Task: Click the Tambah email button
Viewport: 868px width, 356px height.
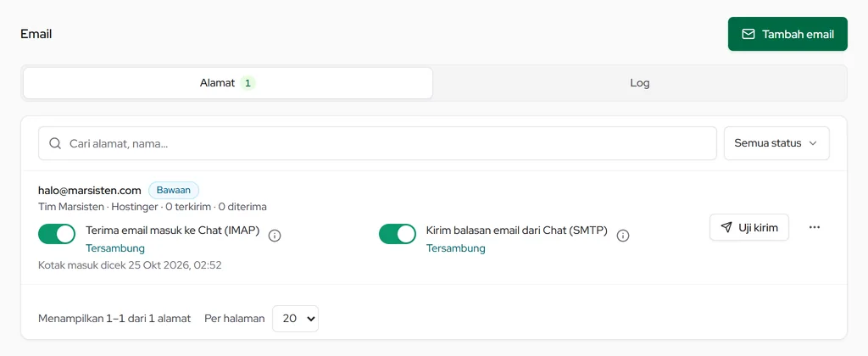Action: coord(787,34)
